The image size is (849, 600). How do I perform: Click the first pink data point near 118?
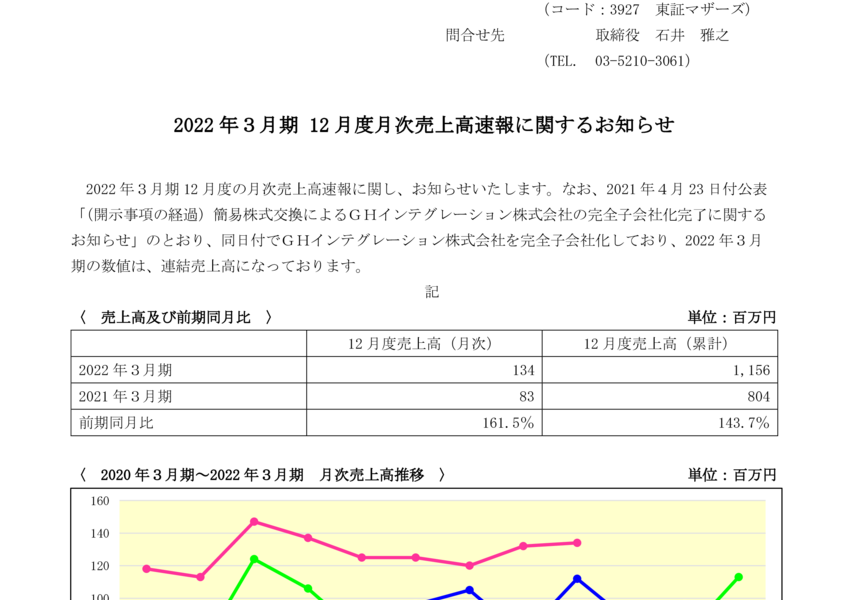pos(146,569)
